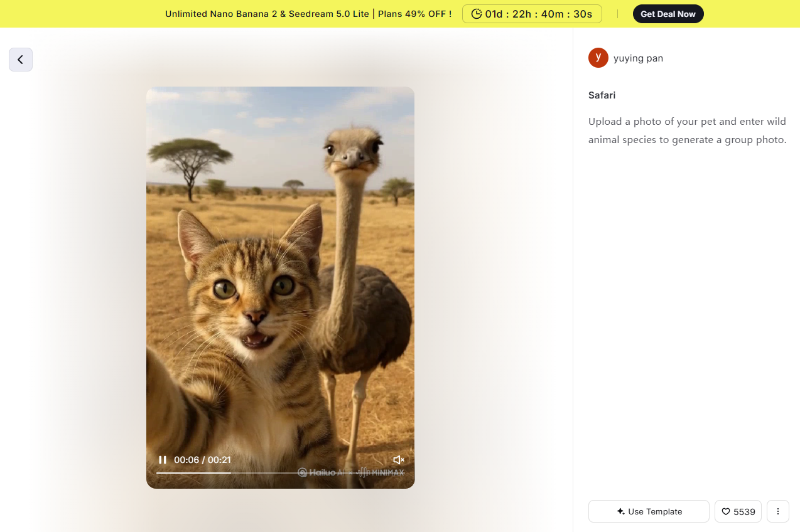Click the Use Template button
This screenshot has width=800, height=532.
648,511
